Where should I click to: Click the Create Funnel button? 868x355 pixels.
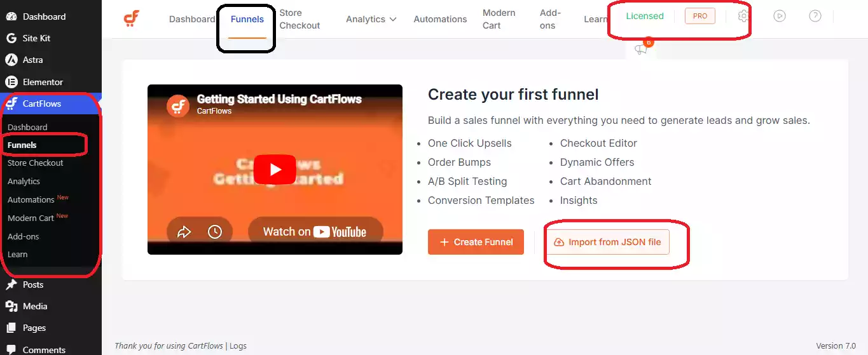tap(476, 242)
